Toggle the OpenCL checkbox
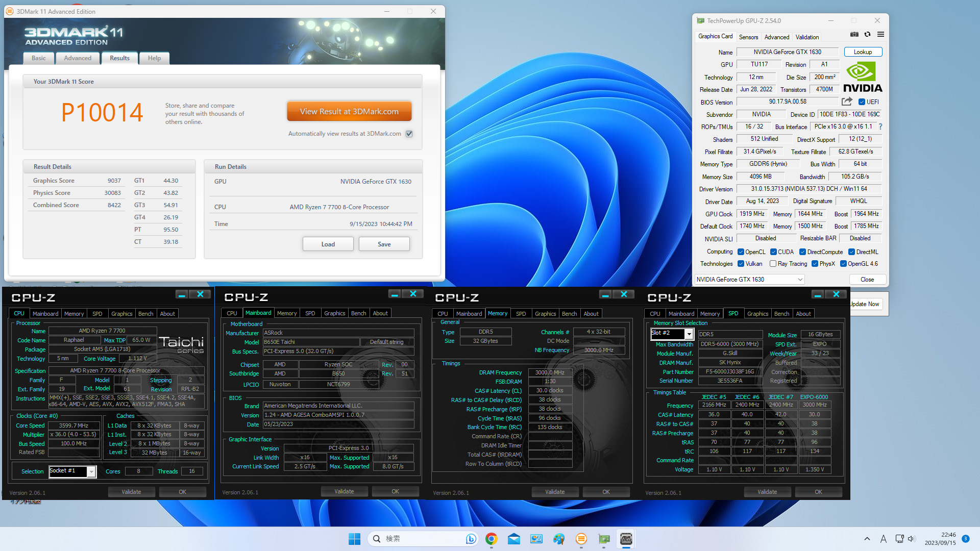 (x=741, y=252)
